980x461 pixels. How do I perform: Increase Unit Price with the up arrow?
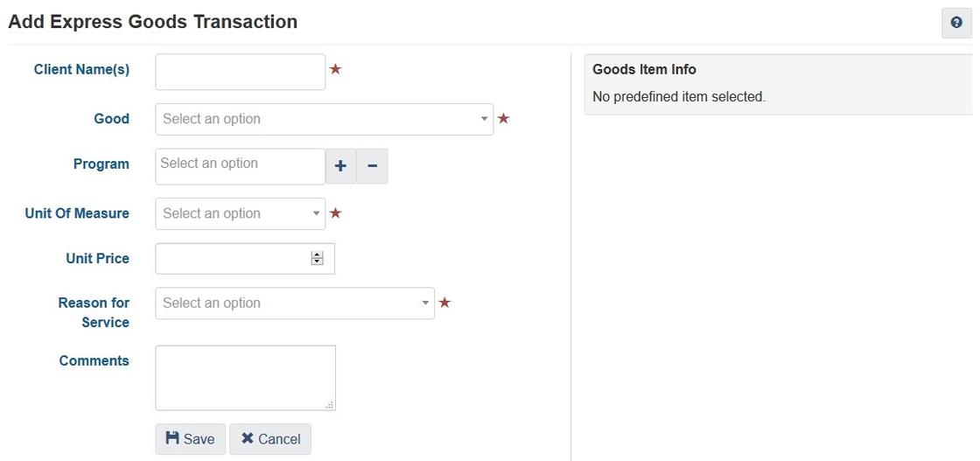pyautogui.click(x=317, y=255)
